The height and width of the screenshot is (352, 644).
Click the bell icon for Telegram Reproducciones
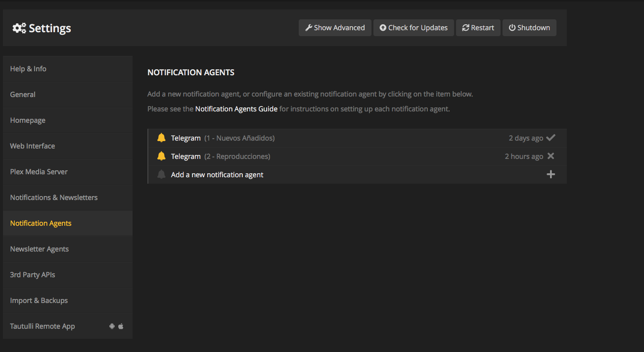tap(161, 156)
